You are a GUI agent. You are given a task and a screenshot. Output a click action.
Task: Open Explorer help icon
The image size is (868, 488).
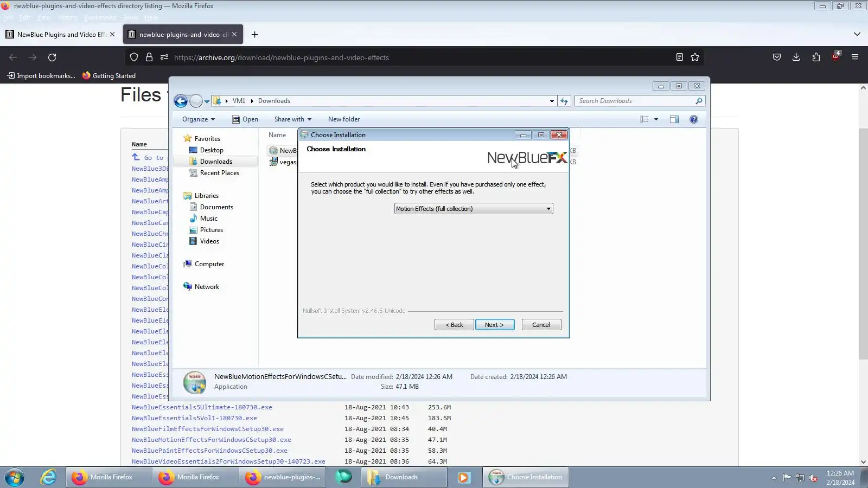pos(694,119)
